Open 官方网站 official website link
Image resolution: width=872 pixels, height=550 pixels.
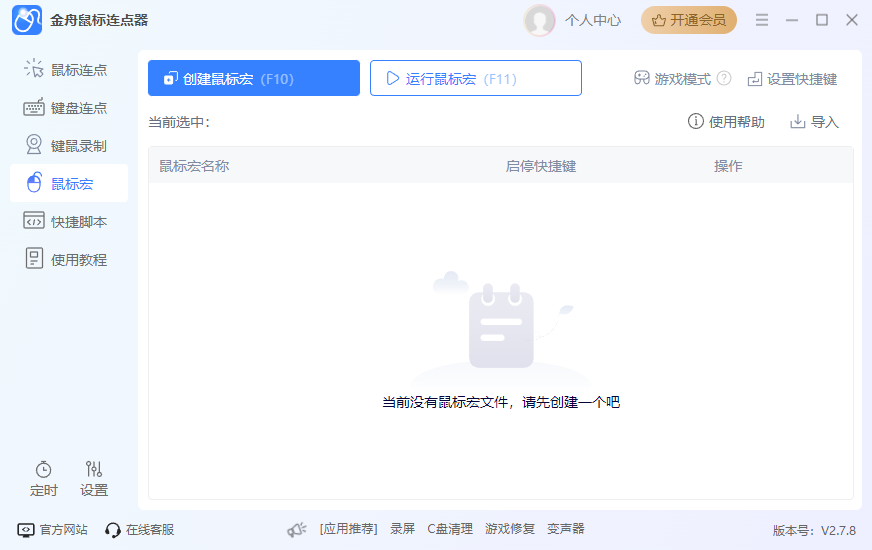(52, 529)
